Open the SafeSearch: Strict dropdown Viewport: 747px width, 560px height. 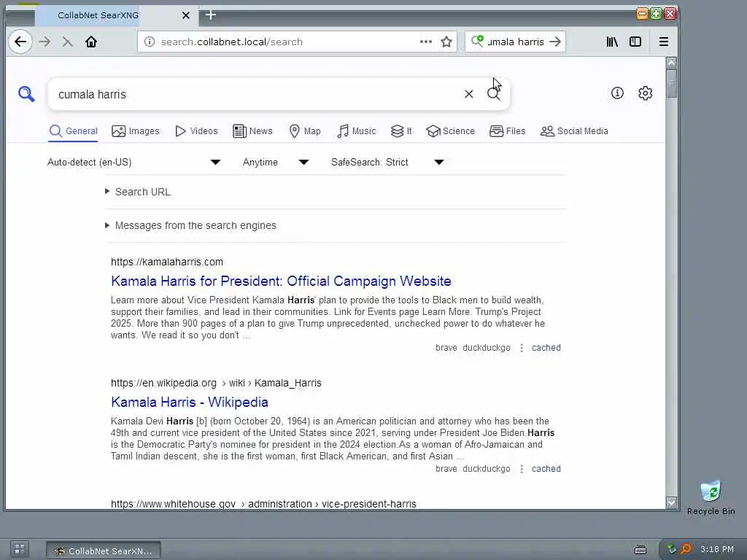coord(388,163)
